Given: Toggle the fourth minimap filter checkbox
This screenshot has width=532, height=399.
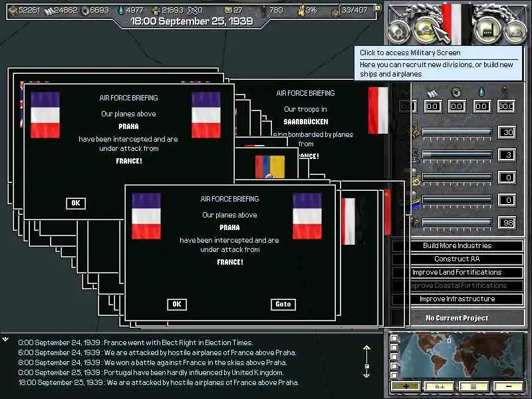Looking at the screenshot, I should pos(394,366).
